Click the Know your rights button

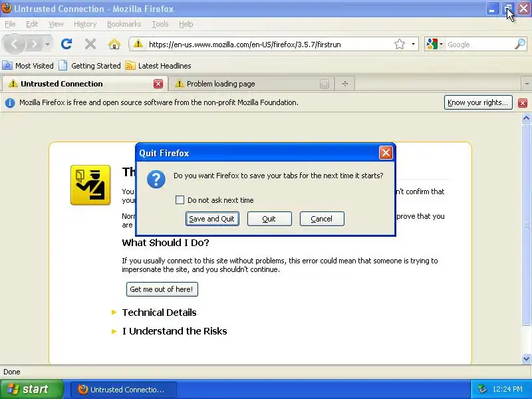[x=478, y=102]
